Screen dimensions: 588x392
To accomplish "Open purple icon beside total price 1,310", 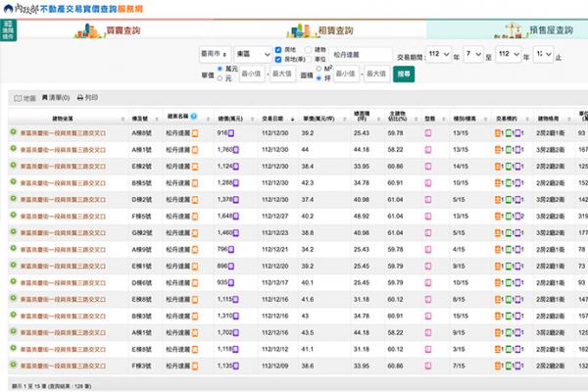I will point(236,316).
